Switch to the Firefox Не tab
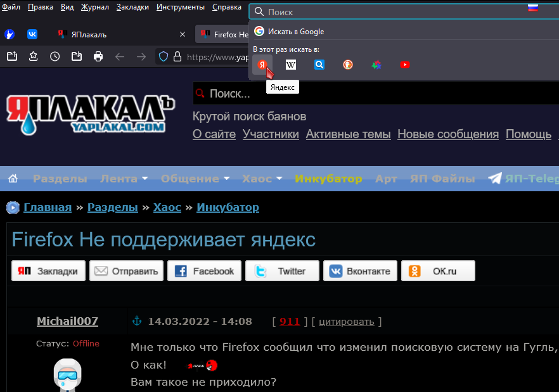Screen dimensions: 559x392 point(222,35)
